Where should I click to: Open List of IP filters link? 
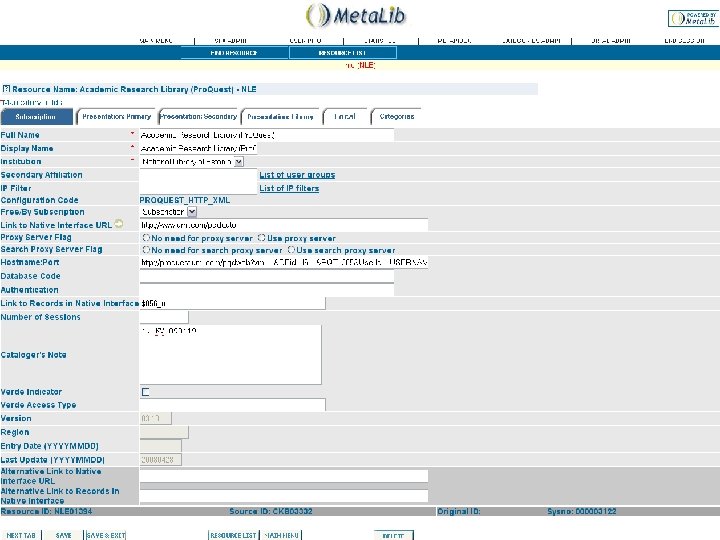(289, 188)
